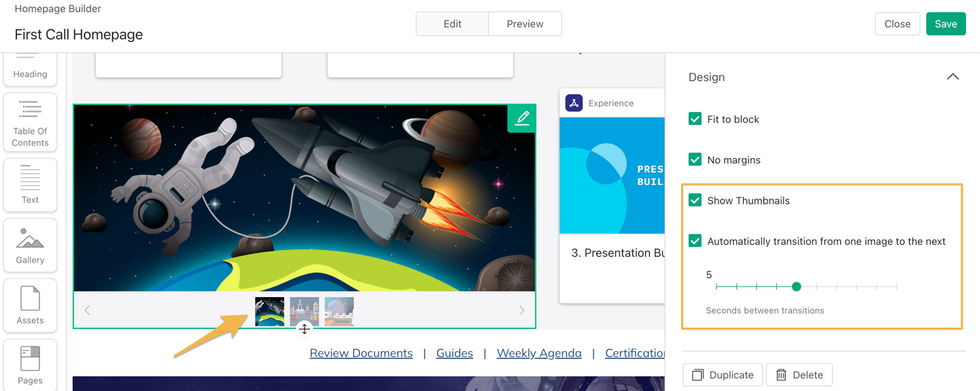Open the Presentation Builder card
980x391 pixels.
coord(612,195)
